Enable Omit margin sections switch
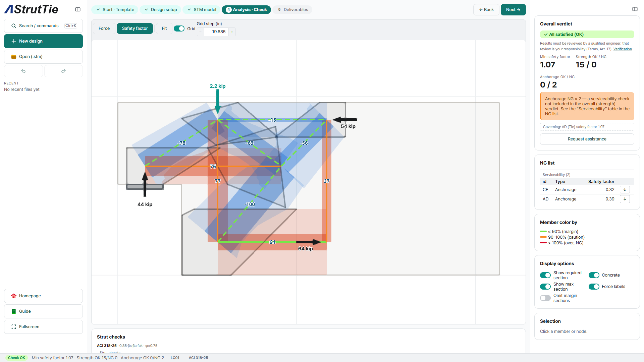This screenshot has height=362, width=644. coord(545,298)
